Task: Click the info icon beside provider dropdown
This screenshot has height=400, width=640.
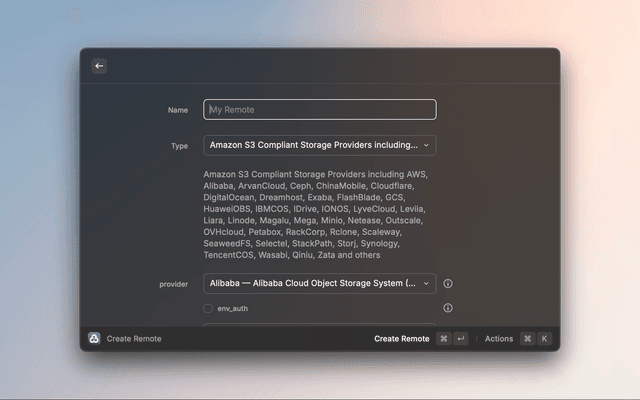Action: pos(447,284)
